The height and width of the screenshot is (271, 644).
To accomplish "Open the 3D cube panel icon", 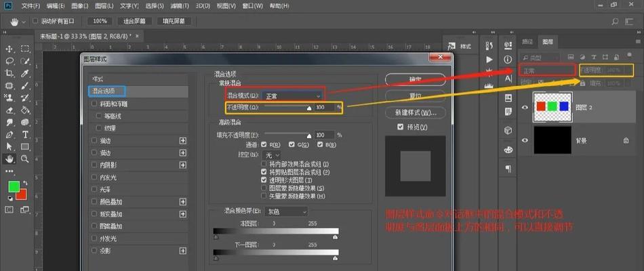I will pyautogui.click(x=508, y=131).
